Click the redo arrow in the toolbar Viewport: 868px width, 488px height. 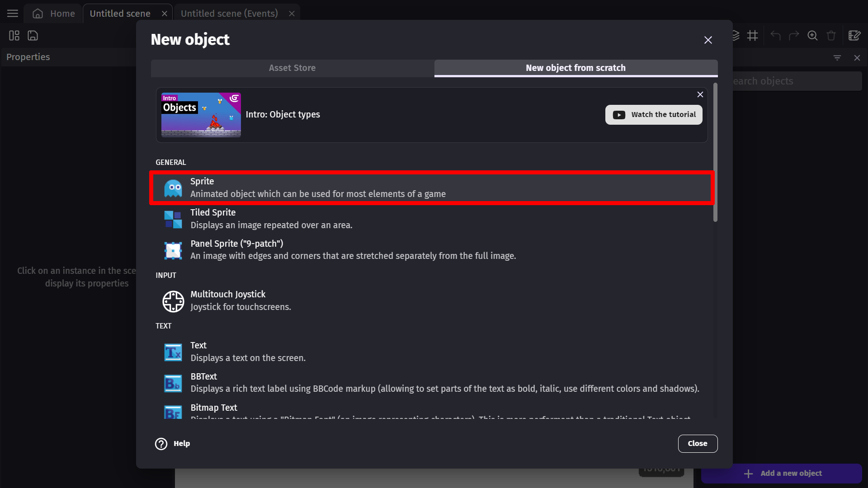(x=794, y=36)
